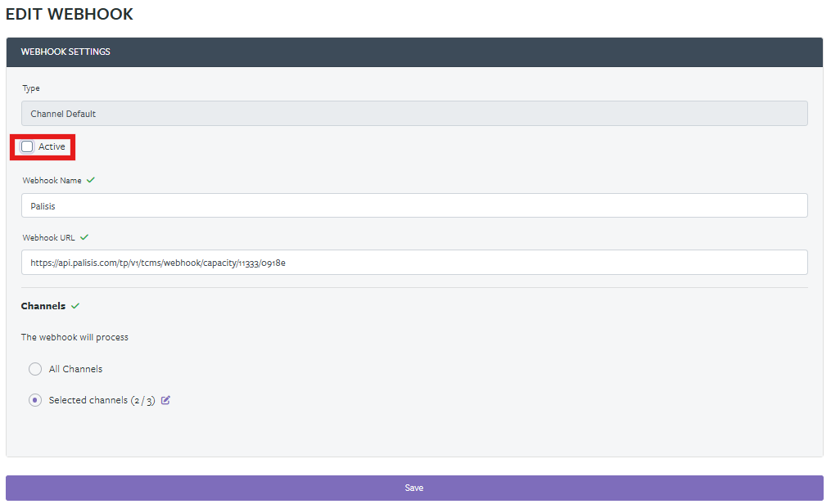Click the Webhook URL label
831x504 pixels.
point(49,238)
